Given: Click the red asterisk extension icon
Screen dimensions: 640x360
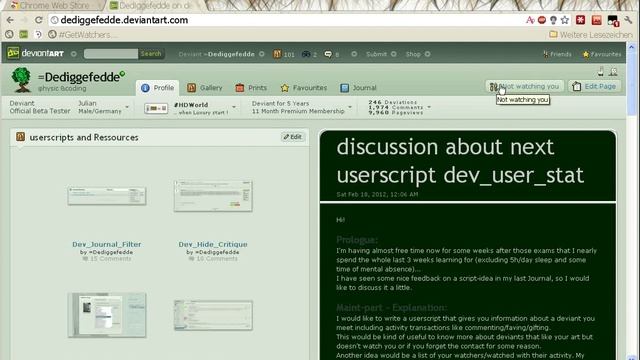Looking at the screenshot, I should (580, 20).
